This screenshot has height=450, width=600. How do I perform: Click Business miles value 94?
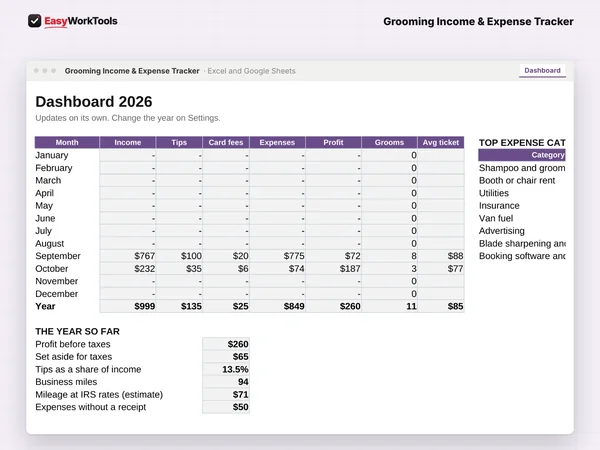pyautogui.click(x=226, y=382)
